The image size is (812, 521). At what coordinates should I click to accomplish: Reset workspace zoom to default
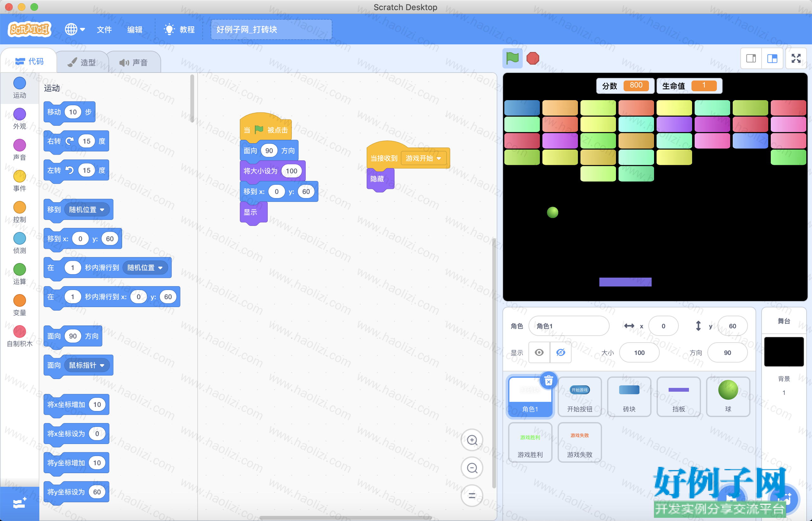(472, 496)
